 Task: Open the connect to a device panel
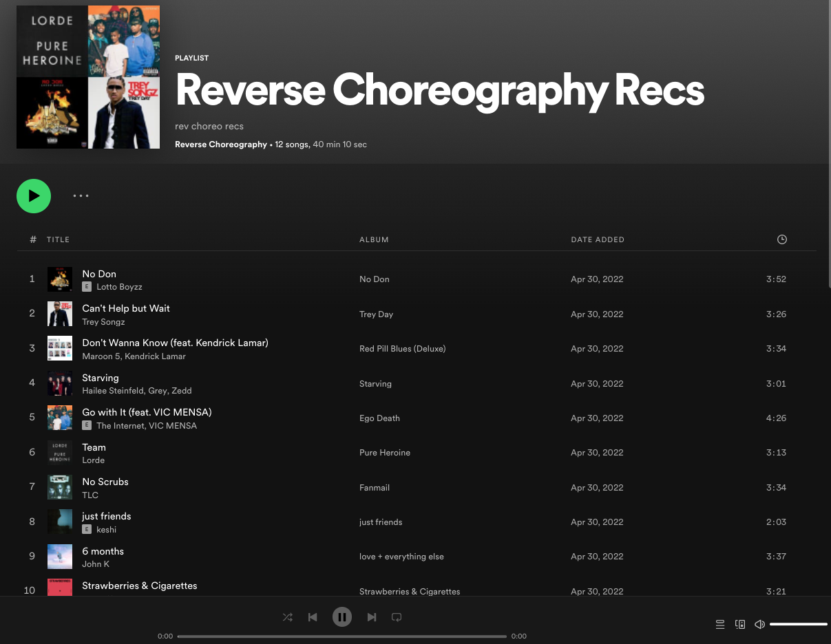[740, 624]
